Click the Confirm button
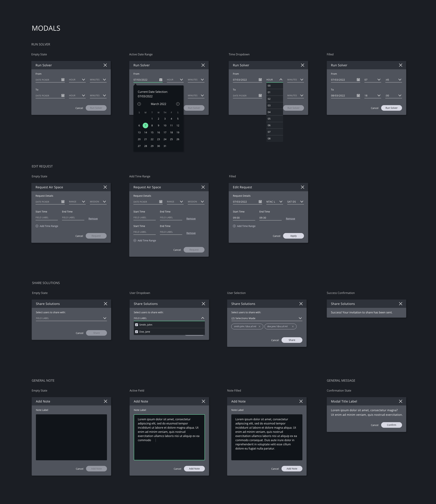 pyautogui.click(x=391, y=425)
